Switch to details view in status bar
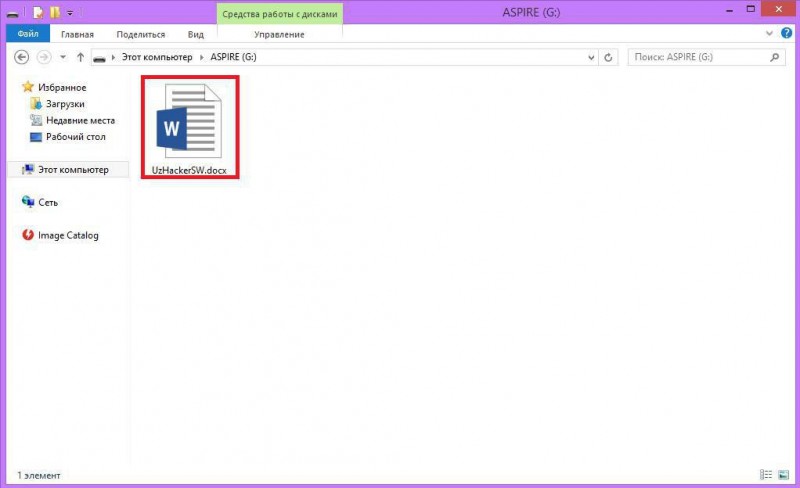Screen dimensions: 800x488 point(766,475)
